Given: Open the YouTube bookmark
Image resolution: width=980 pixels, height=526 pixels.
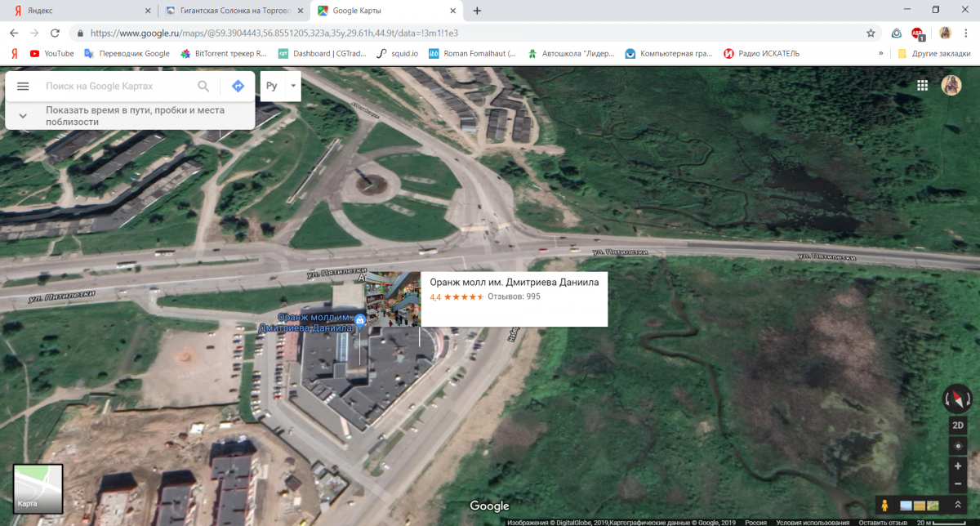Looking at the screenshot, I should [51, 53].
